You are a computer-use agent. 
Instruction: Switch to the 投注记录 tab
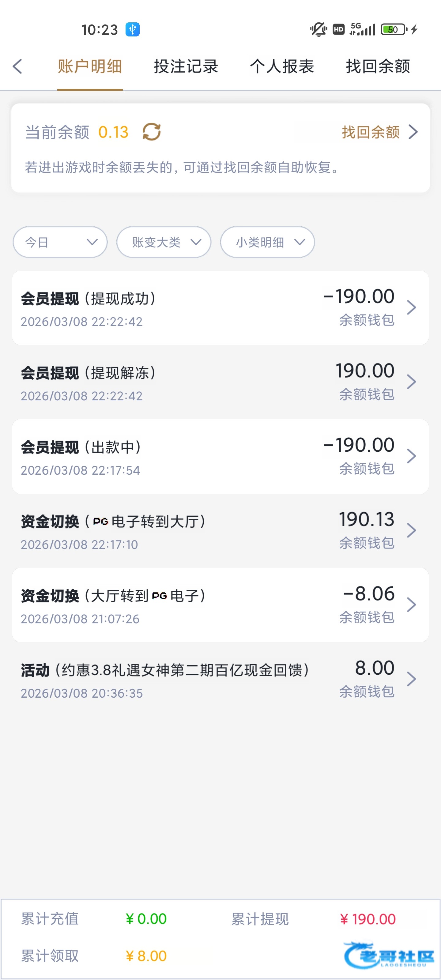186,66
